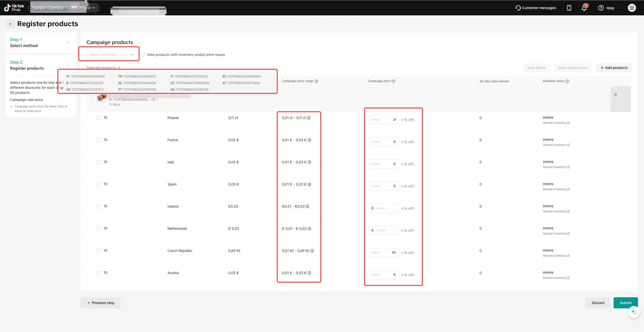Focus the France campaign price input field
The image size is (644, 332).
[x=383, y=142]
